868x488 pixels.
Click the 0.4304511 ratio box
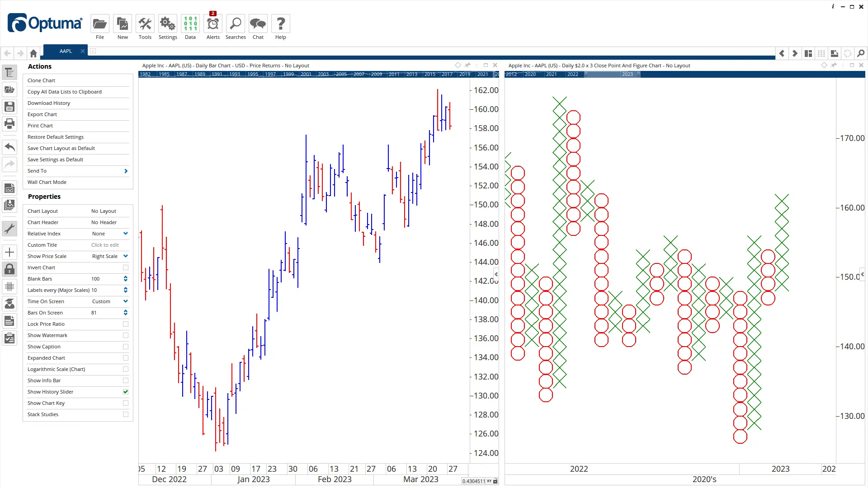pyautogui.click(x=473, y=481)
